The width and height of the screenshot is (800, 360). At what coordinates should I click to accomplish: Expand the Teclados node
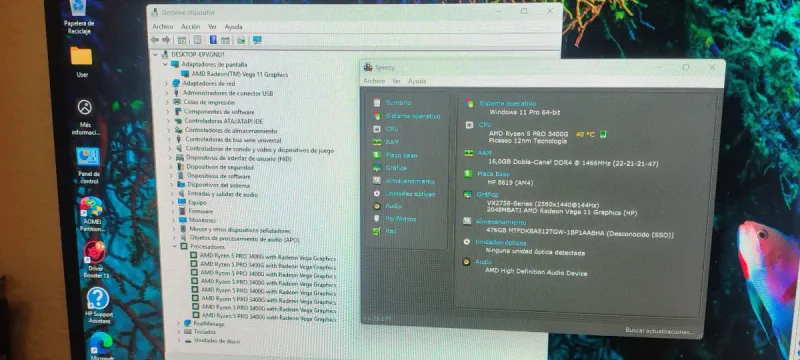179,331
